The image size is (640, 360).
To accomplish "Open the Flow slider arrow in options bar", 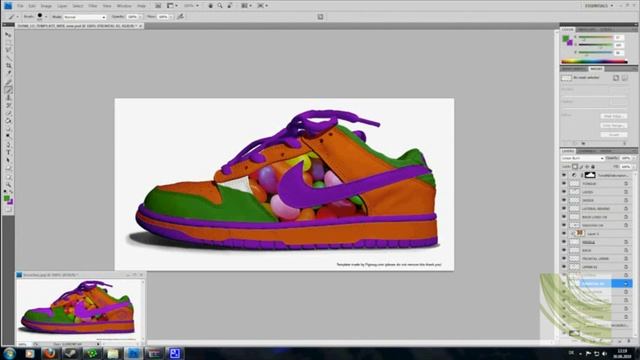I will click(x=171, y=17).
